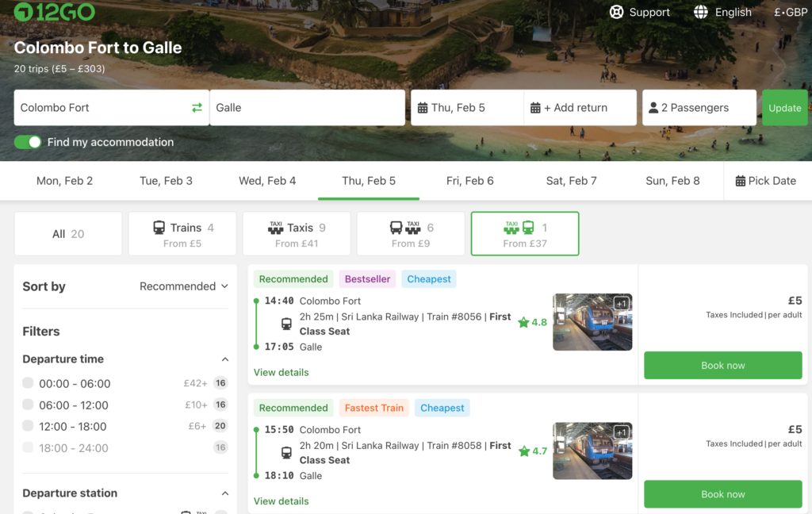Swap origin and destination arrows icon
The height and width of the screenshot is (514, 812).
click(197, 108)
